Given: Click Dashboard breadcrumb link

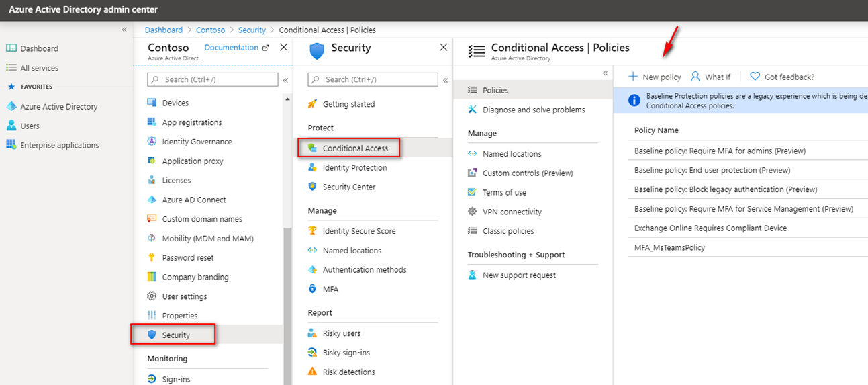Looking at the screenshot, I should pos(164,30).
